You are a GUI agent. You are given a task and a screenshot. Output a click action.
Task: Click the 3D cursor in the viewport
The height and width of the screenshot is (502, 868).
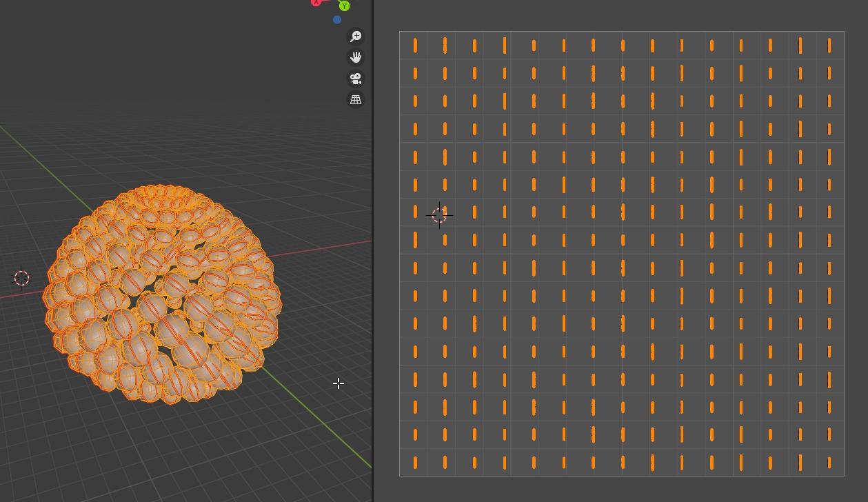(x=21, y=278)
